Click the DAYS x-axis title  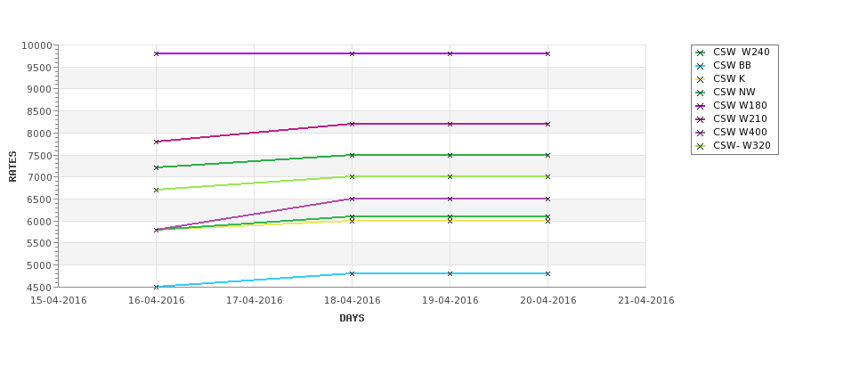352,319
